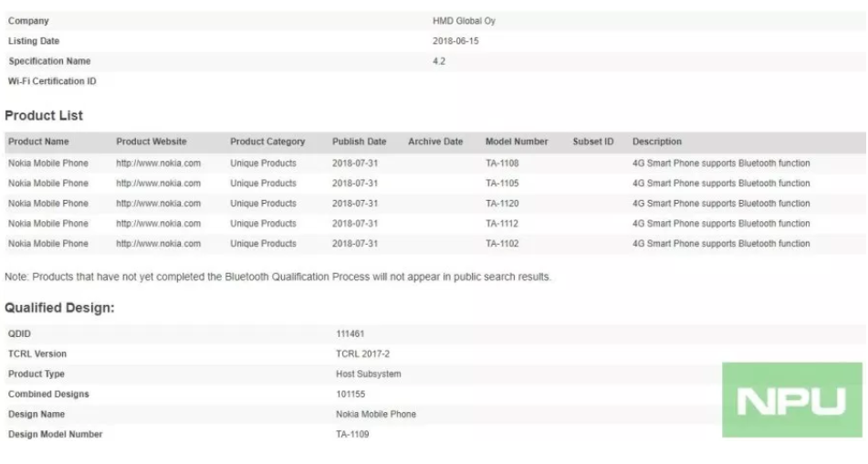Image resolution: width=868 pixels, height=464 pixels.
Task: Click the Product Type value Host Subsystem
Action: [368, 374]
